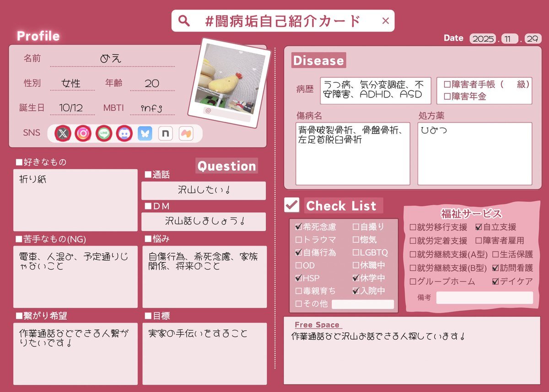Click the large check mark icon beside Check List
This screenshot has height=392, width=549.
[291, 204]
